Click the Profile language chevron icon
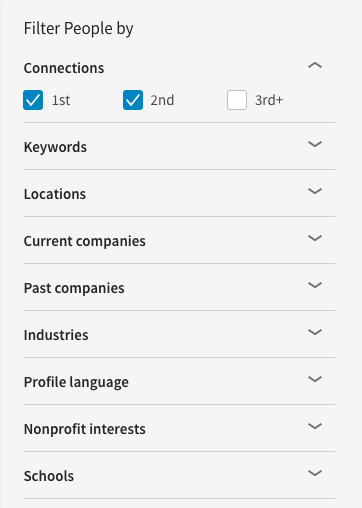Screen dimensions: 362x508 coord(315,379)
